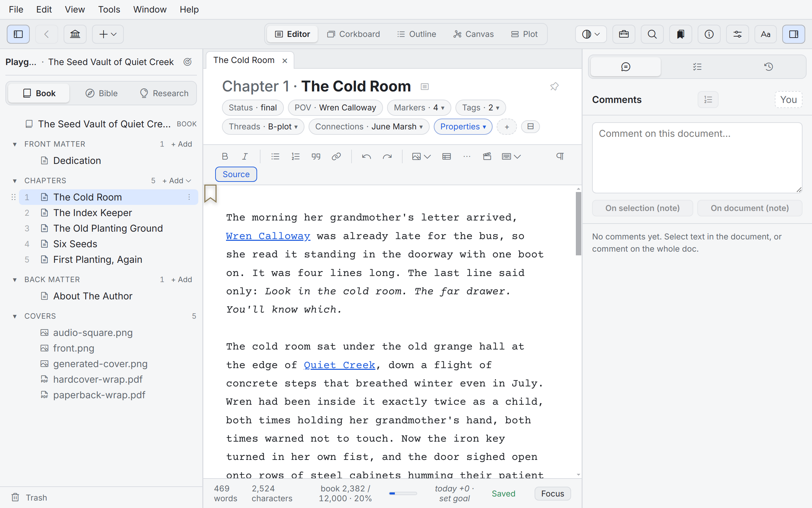812x508 pixels.
Task: Click the comment text field
Action: tap(697, 157)
